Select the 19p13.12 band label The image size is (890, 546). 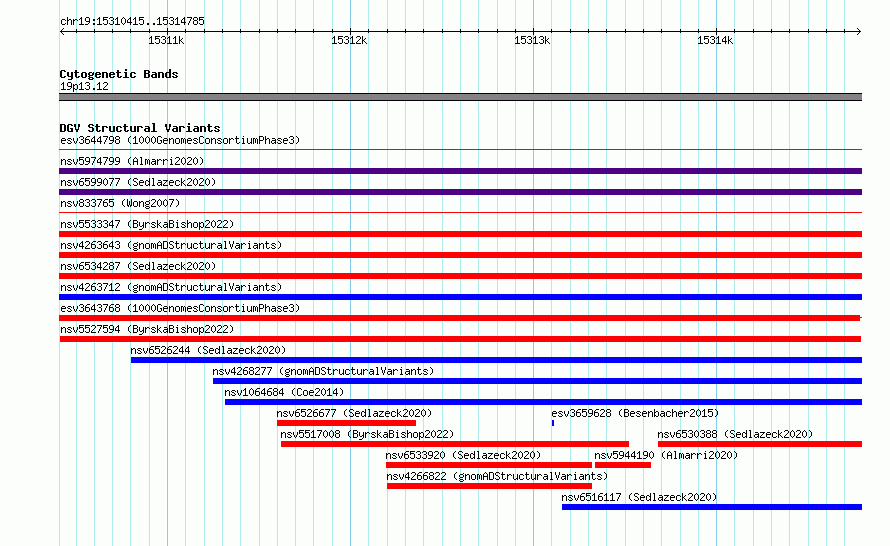[x=84, y=86]
